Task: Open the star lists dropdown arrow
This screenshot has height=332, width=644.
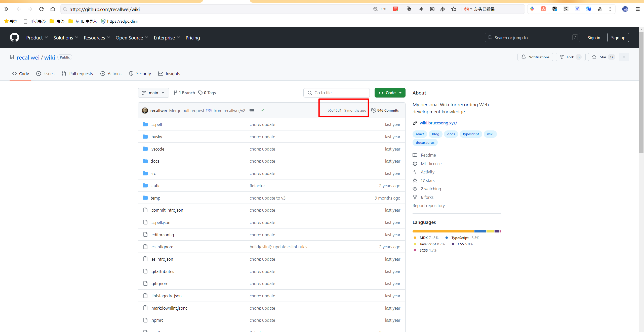Action: [624, 57]
